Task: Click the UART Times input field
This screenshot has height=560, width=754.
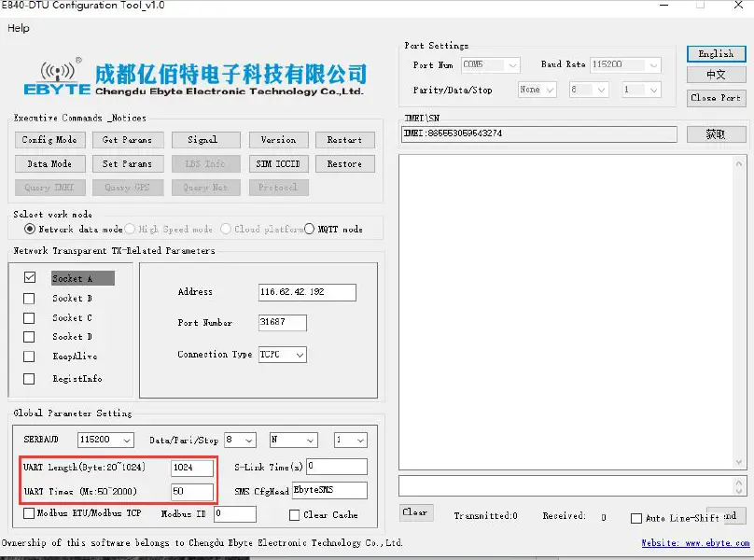Action: click(192, 492)
